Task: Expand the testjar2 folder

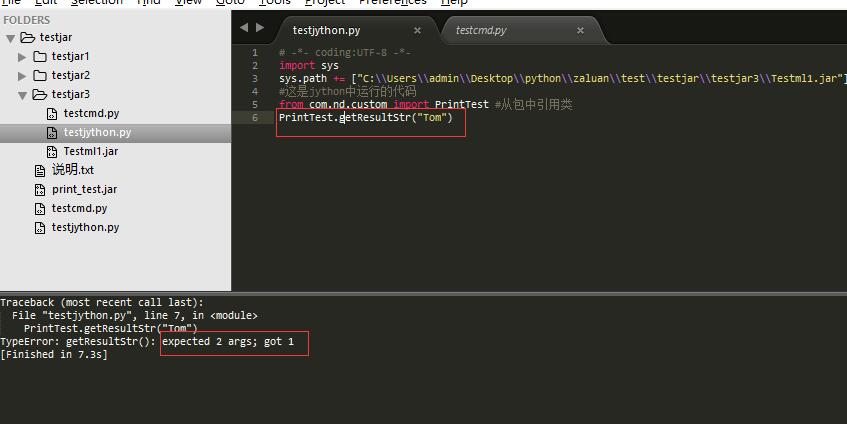Action: coord(22,76)
